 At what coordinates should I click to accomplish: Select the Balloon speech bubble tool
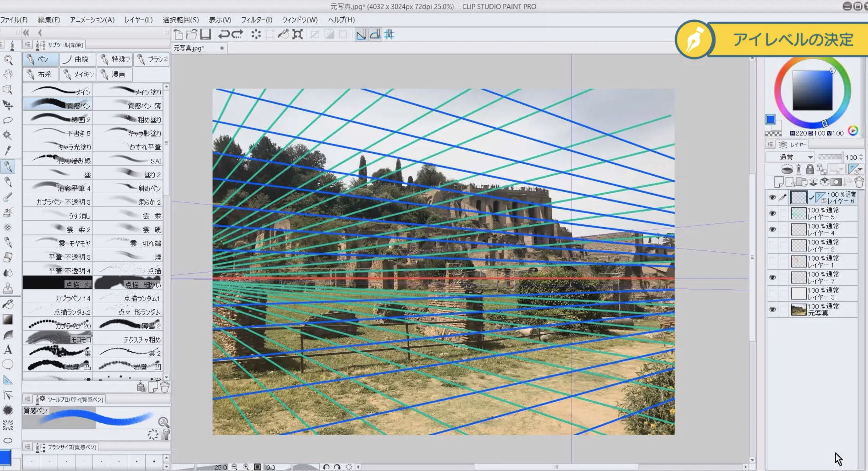pos(8,365)
